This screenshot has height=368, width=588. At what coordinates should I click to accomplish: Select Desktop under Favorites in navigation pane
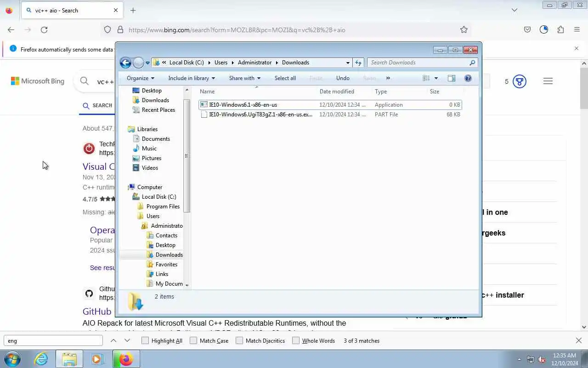tap(151, 91)
